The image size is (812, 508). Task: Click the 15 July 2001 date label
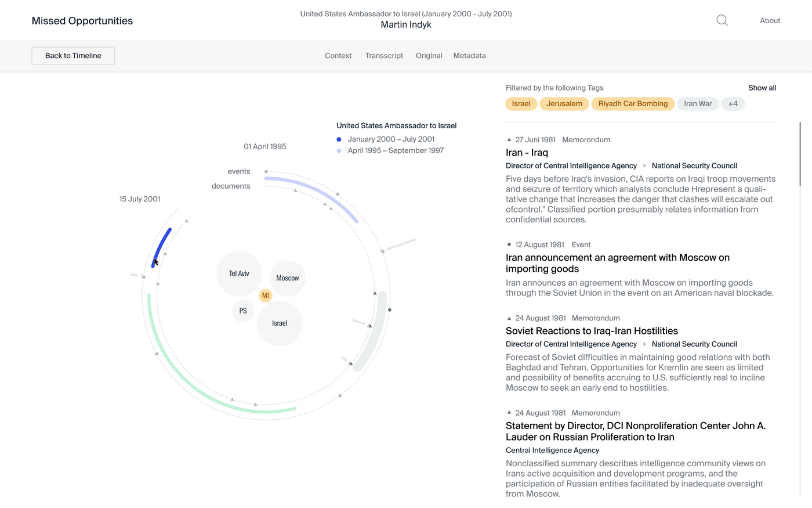pyautogui.click(x=140, y=199)
